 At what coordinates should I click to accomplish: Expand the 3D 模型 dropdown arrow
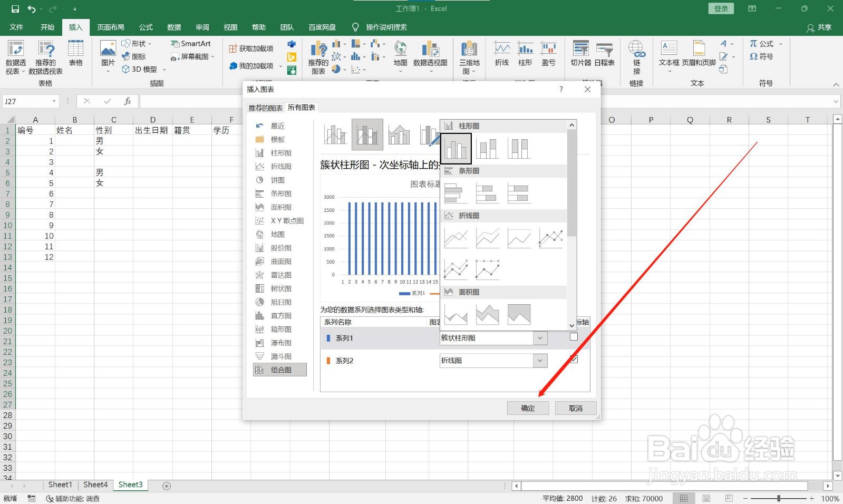164,70
